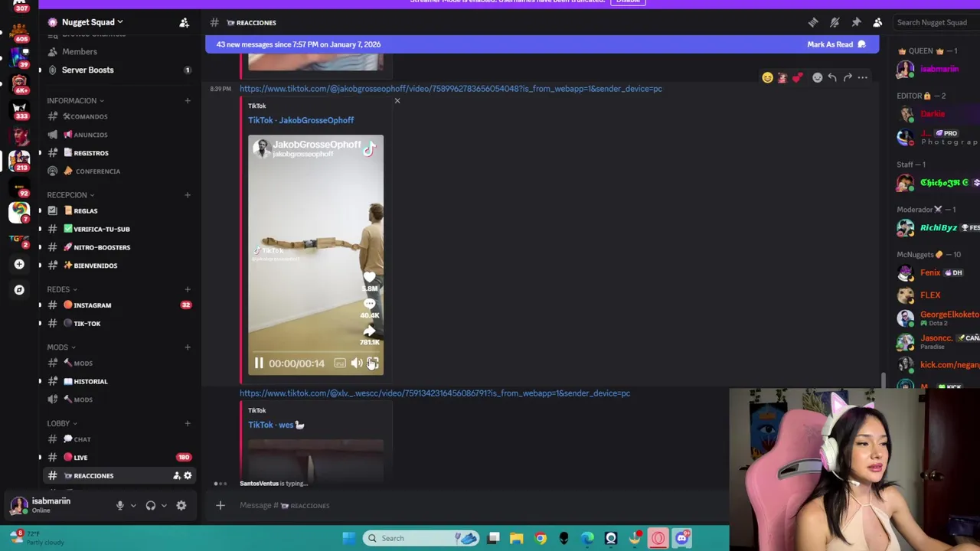The image size is (980, 551).
Task: Mute microphone in user panel
Action: [119, 506]
